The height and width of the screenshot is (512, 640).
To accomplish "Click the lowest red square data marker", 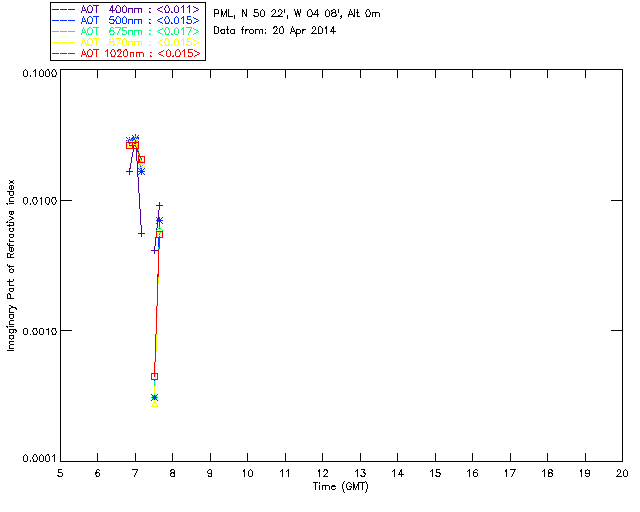I will [154, 376].
